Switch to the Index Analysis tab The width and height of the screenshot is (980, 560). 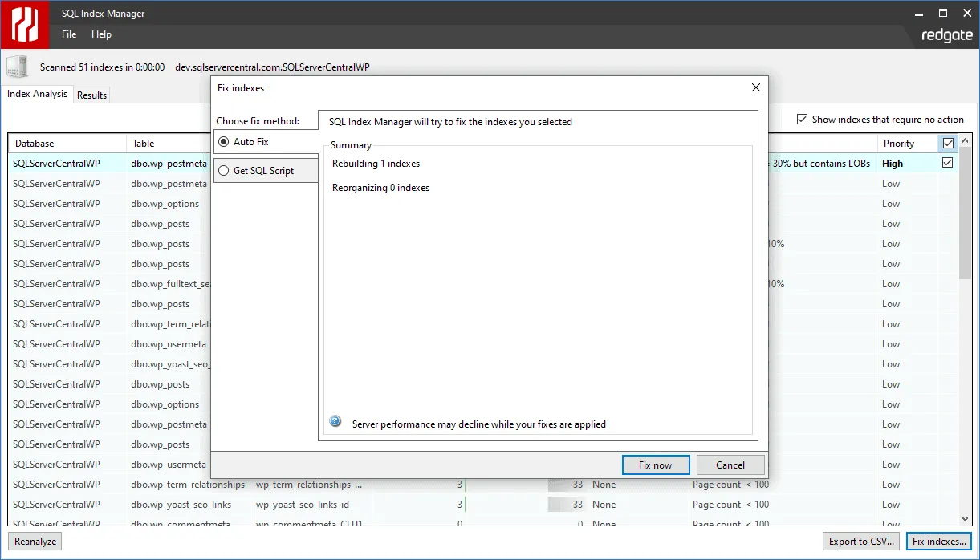37,94
